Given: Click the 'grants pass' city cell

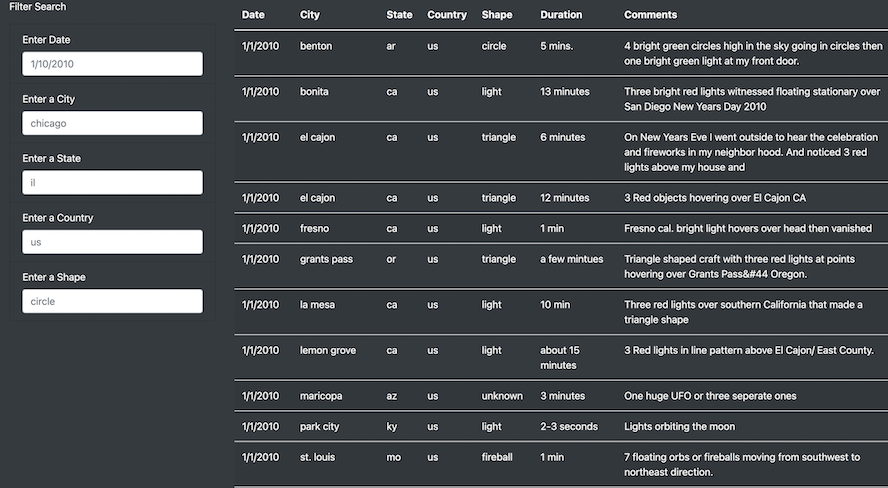Looking at the screenshot, I should (x=326, y=259).
